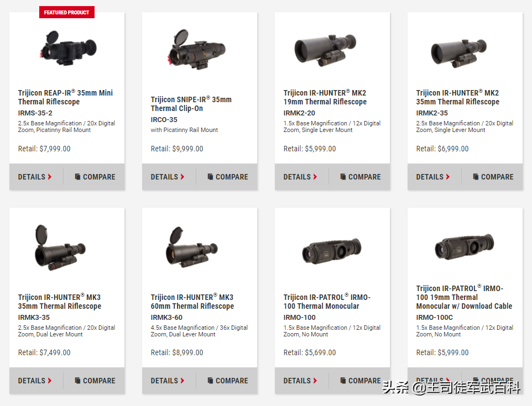Open the IR-PATROL IRMO-100 Thermal Monocular title
This screenshot has width=532, height=406.
pyautogui.click(x=327, y=302)
